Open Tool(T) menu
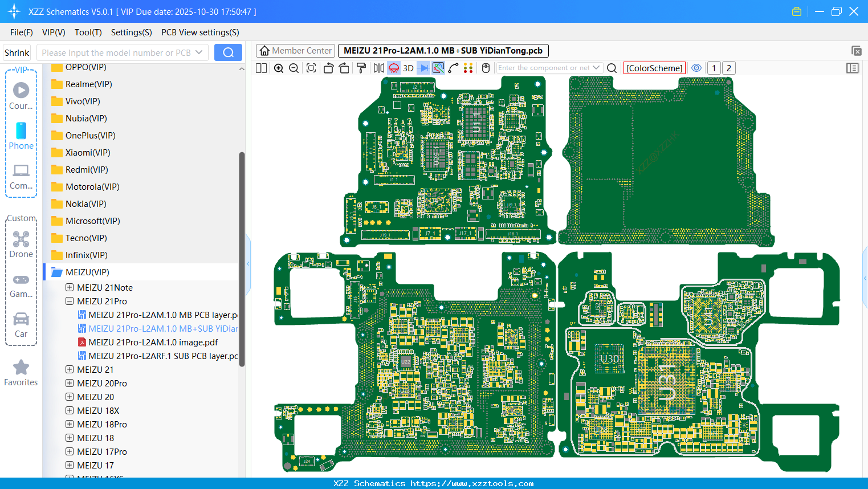This screenshot has width=868, height=489. tap(88, 32)
